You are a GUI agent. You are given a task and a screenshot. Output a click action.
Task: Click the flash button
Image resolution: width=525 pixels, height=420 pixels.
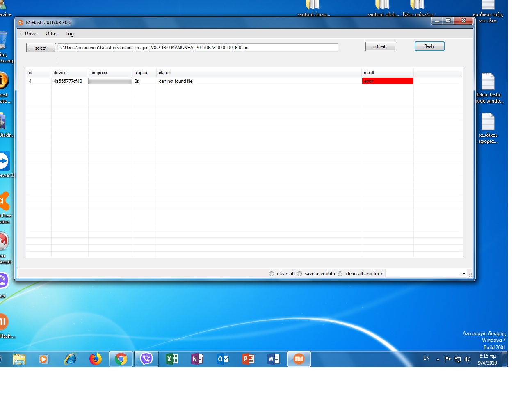click(x=429, y=46)
